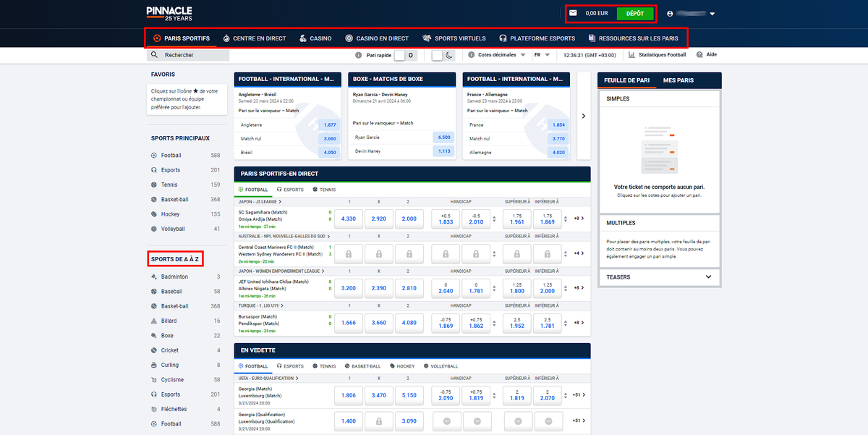This screenshot has height=435, width=868.
Task: Select the Esports tab under Paris sportifs-en direct
Action: coord(290,190)
